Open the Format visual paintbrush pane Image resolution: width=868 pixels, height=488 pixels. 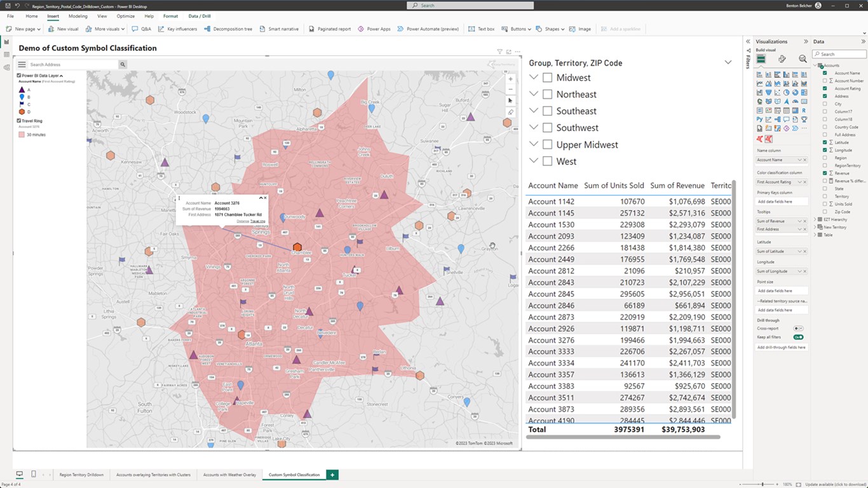click(782, 59)
